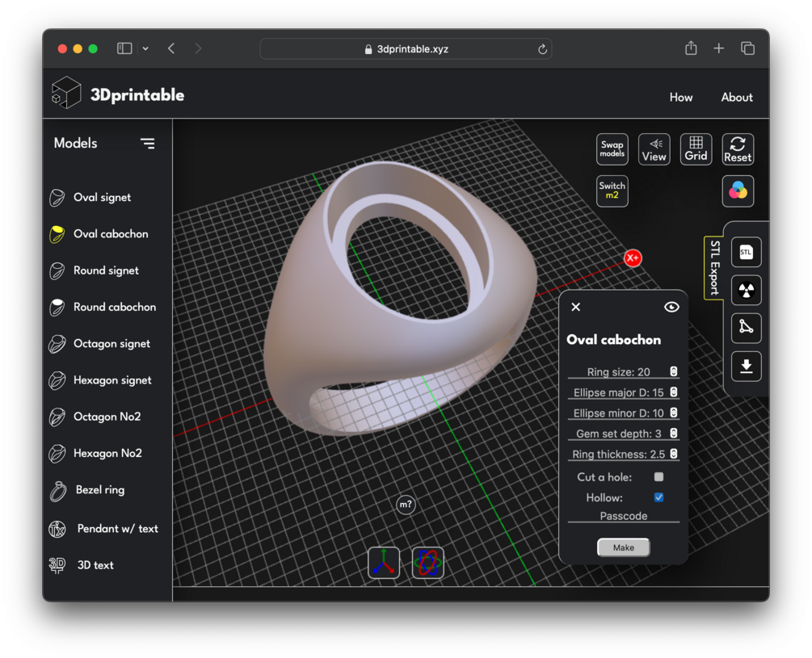This screenshot has width=812, height=658.
Task: Click the radiation-symbol export icon
Action: click(746, 290)
